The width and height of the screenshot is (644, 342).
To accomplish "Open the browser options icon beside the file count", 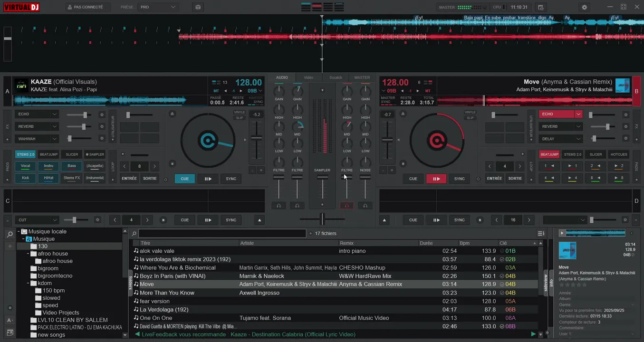I will tap(541, 233).
